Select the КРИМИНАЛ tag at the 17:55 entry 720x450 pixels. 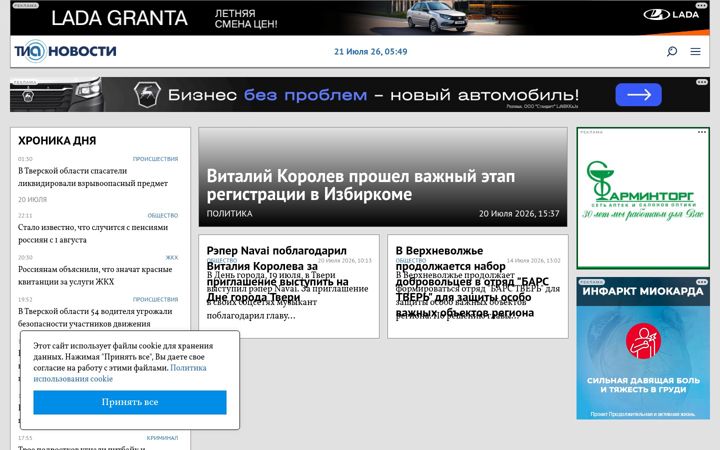tap(162, 438)
